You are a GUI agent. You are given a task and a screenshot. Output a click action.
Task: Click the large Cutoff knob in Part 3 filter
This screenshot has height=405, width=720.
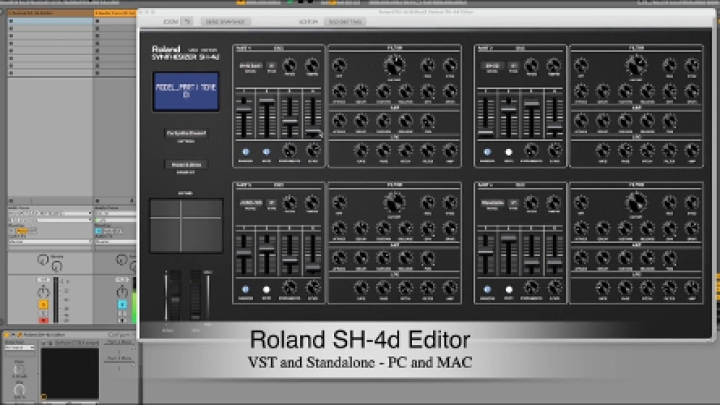394,202
